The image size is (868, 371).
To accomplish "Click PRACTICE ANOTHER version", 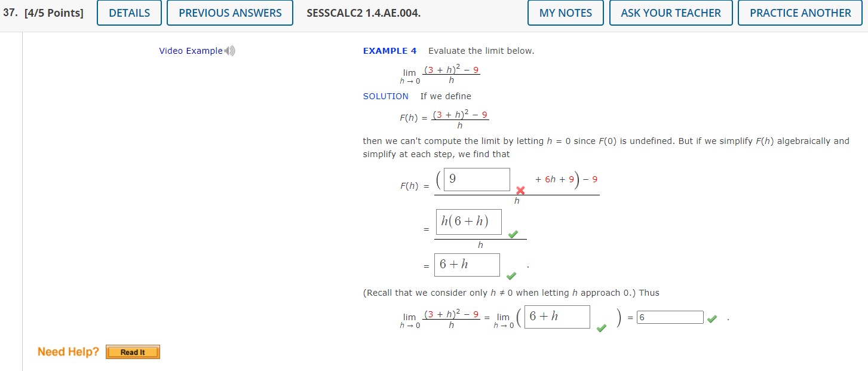I will [799, 13].
